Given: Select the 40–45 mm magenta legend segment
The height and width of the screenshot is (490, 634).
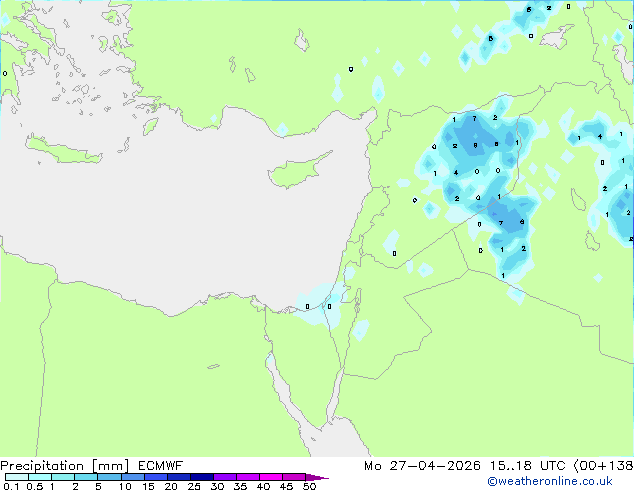Looking at the screenshot, I should click(x=271, y=477).
